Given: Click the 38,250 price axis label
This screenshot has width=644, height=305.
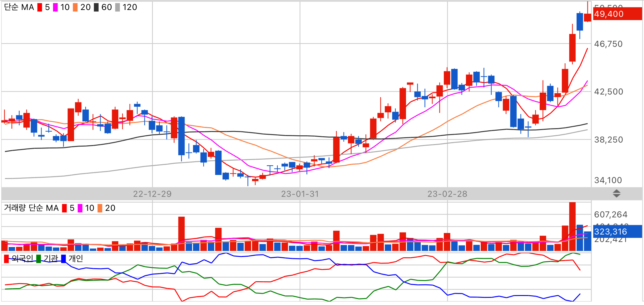Looking at the screenshot, I should tap(608, 140).
